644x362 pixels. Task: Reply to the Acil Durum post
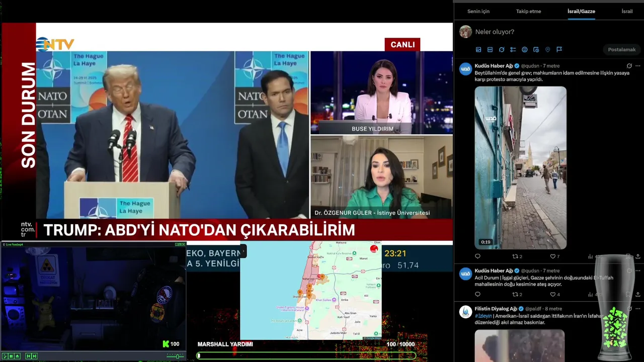(477, 295)
